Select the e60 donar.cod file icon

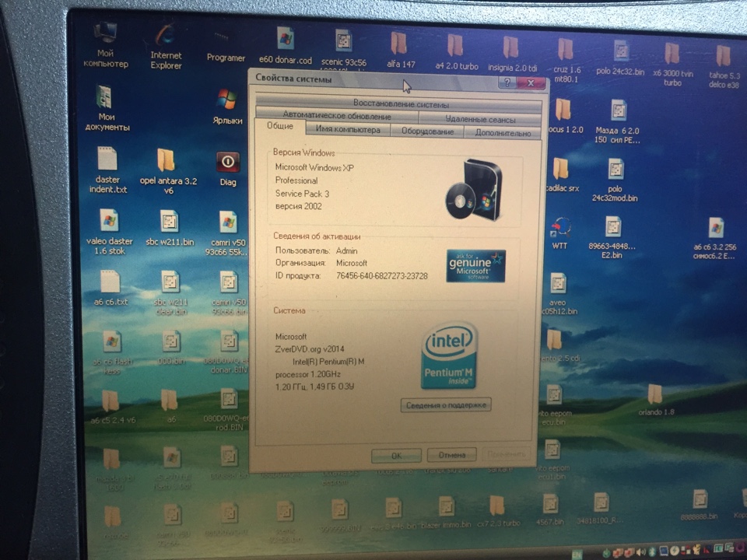click(x=286, y=40)
